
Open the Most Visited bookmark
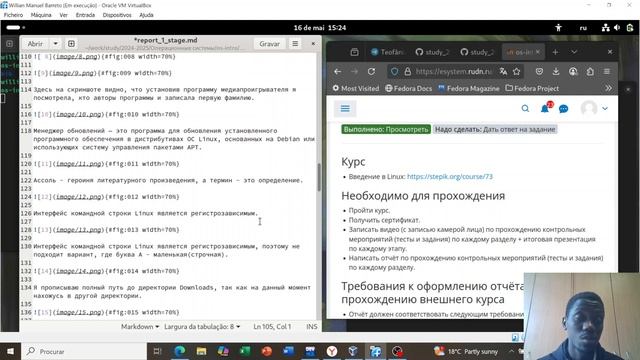click(356, 88)
